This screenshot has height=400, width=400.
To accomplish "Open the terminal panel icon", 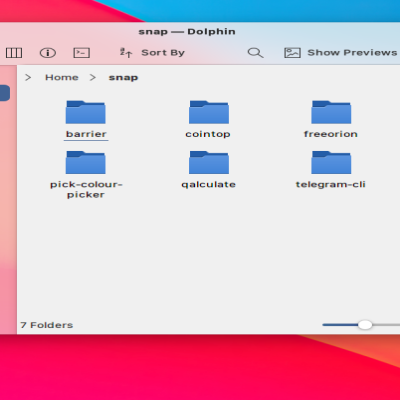I will (x=82, y=53).
